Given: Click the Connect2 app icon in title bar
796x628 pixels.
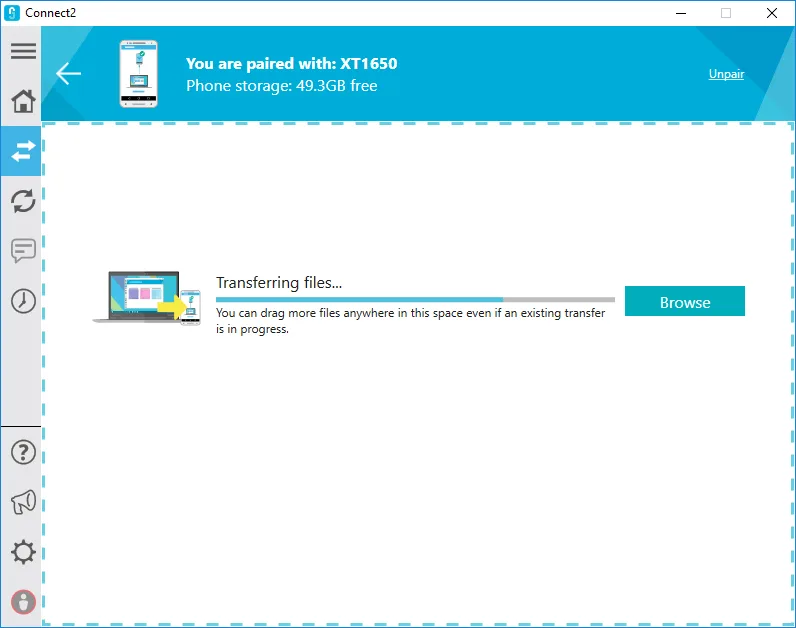Looking at the screenshot, I should pos(12,13).
